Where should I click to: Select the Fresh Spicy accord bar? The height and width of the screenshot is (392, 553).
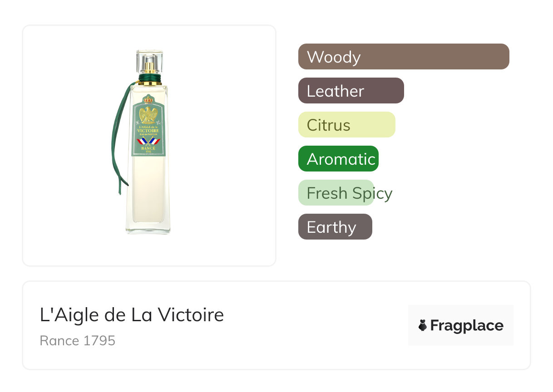pyautogui.click(x=336, y=193)
